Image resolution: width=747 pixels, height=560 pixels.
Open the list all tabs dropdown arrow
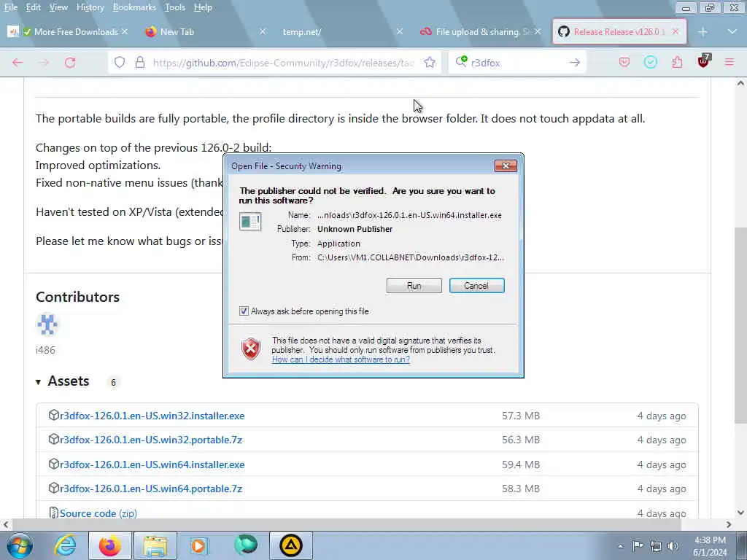732,32
